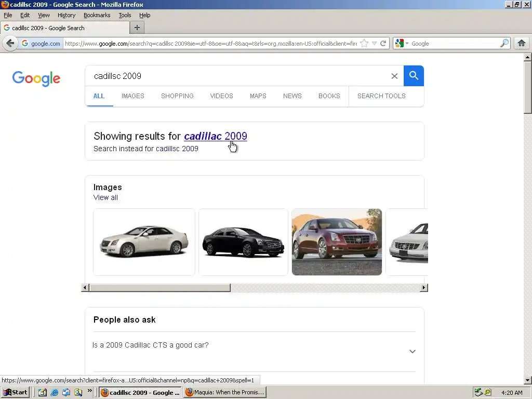Open the Tools menu
532x399 pixels.
pos(125,15)
